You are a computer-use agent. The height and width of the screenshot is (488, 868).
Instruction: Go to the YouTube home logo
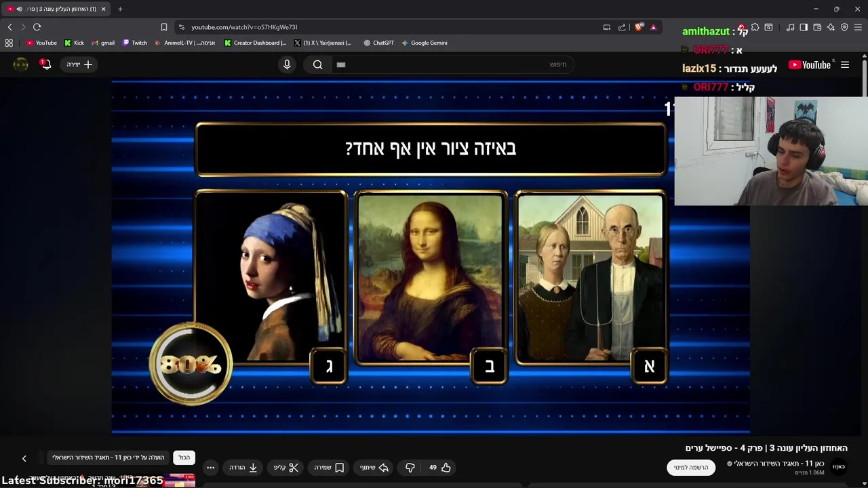tap(810, 65)
